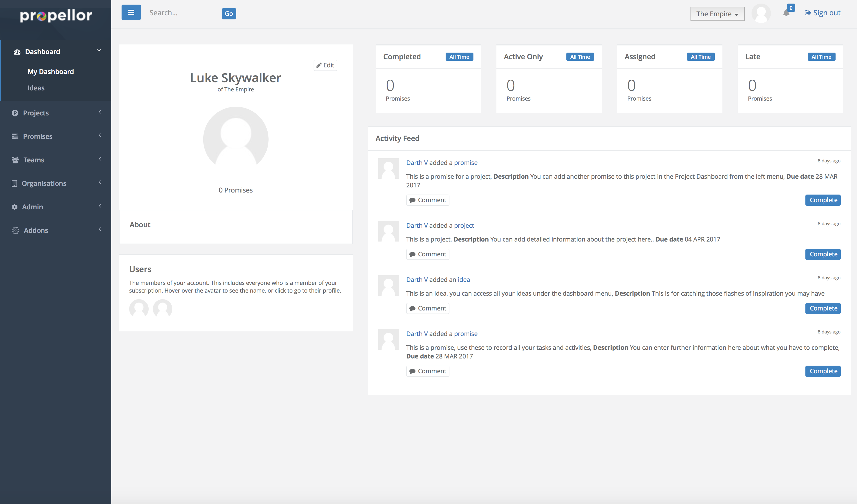
Task: Click the Admin gear icon
Action: coord(15,207)
